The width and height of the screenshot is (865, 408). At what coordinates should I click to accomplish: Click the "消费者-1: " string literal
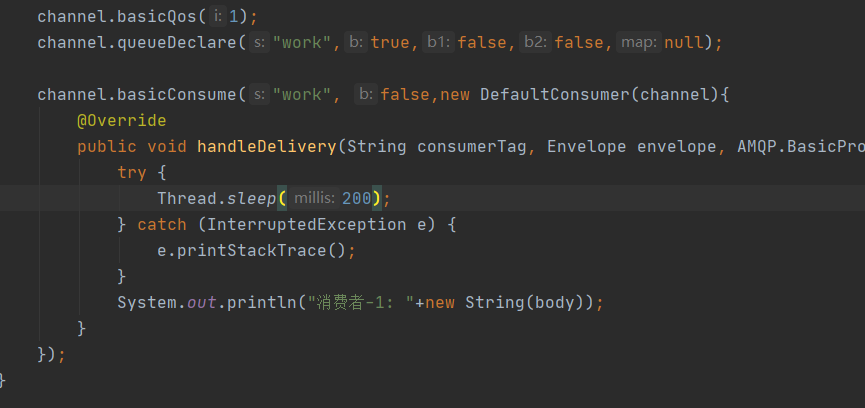[x=361, y=303]
